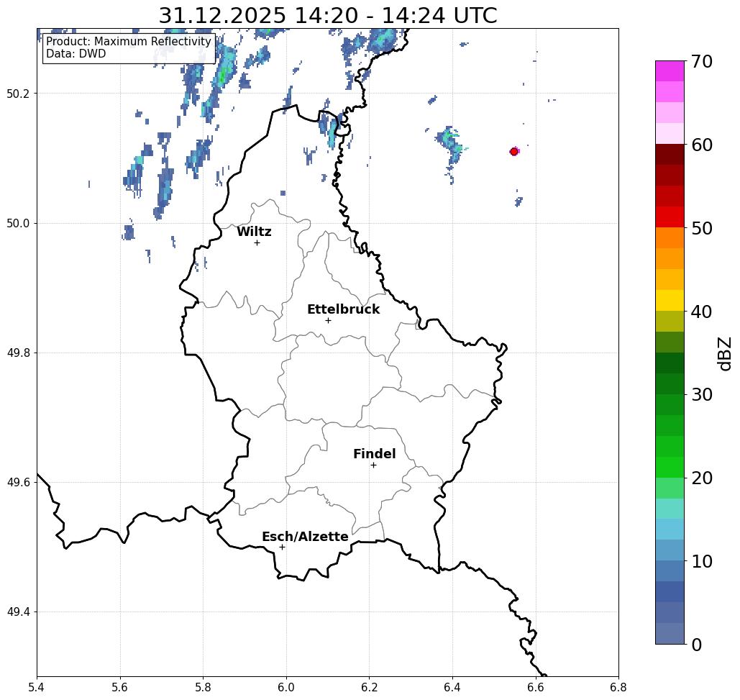This screenshot has width=740, height=700.
Task: Click longitude tick label '6.0'
Action: pos(286,687)
